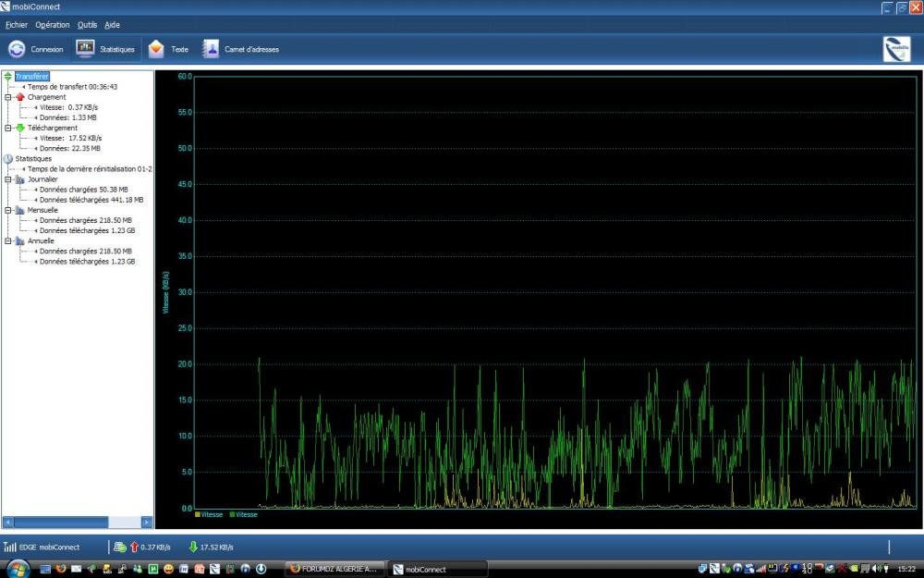Click the Windows Start orb
The image size is (924, 578).
[x=18, y=568]
